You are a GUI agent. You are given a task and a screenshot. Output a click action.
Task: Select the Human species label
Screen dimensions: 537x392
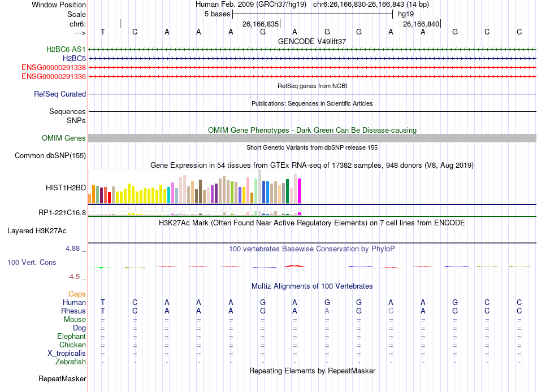tap(74, 302)
